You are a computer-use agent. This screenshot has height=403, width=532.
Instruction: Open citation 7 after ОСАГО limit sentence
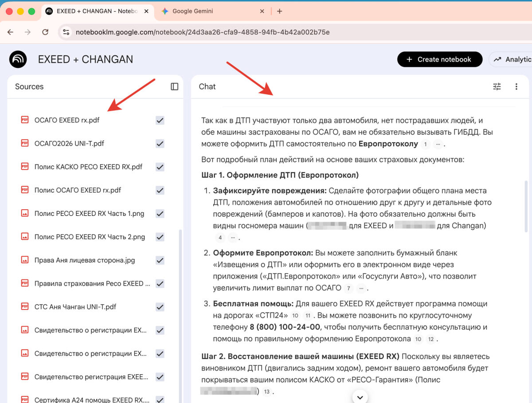point(349,289)
